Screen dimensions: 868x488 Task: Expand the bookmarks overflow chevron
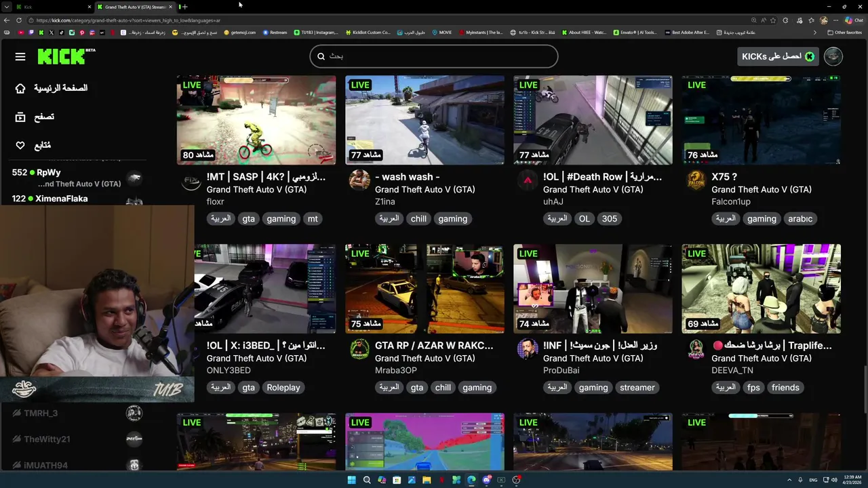click(x=815, y=33)
